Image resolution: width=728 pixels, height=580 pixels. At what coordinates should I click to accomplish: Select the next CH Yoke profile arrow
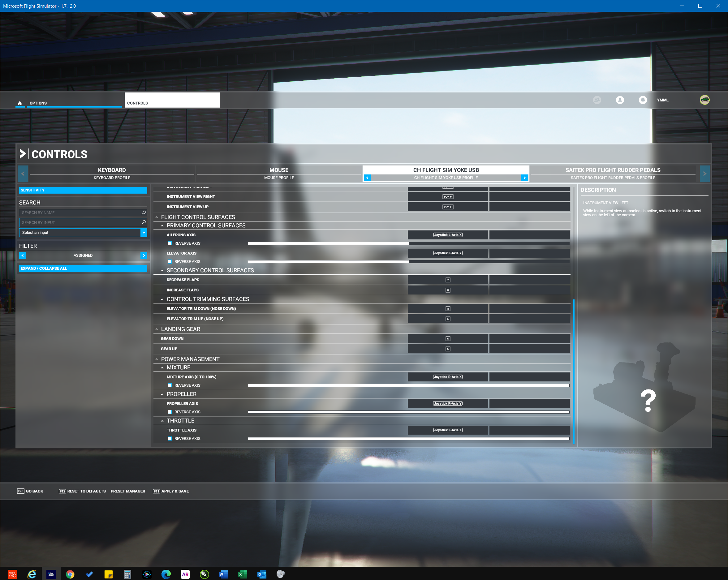pos(524,178)
